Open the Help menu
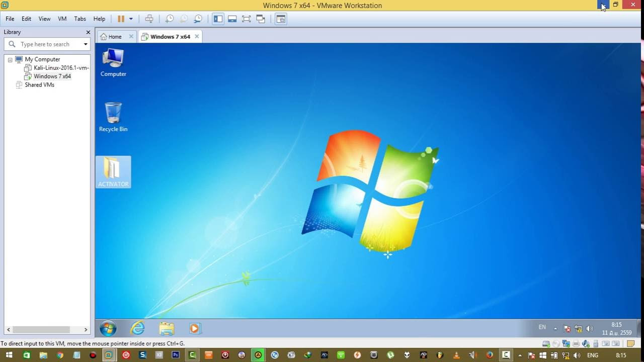This screenshot has height=362, width=644. (x=99, y=19)
